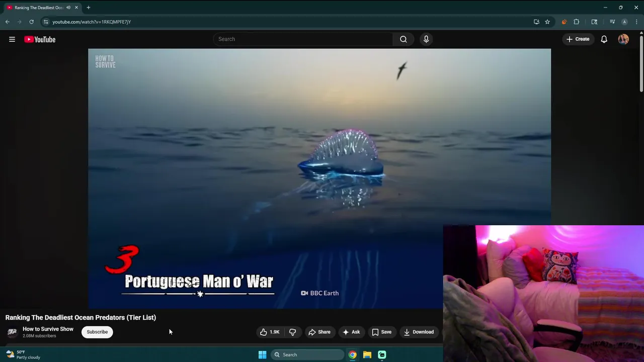Open the Ask AI button
This screenshot has height=362, width=644.
click(351, 332)
